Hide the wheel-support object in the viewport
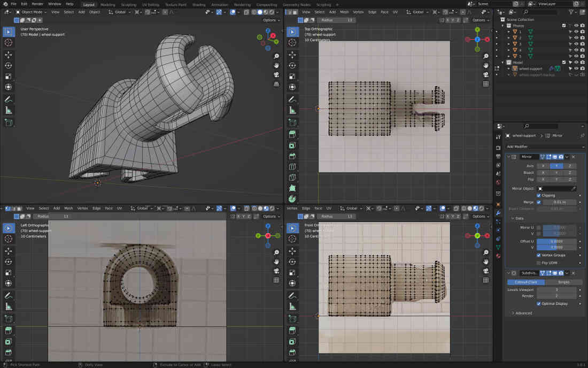Image resolution: width=588 pixels, height=368 pixels. tap(576, 68)
